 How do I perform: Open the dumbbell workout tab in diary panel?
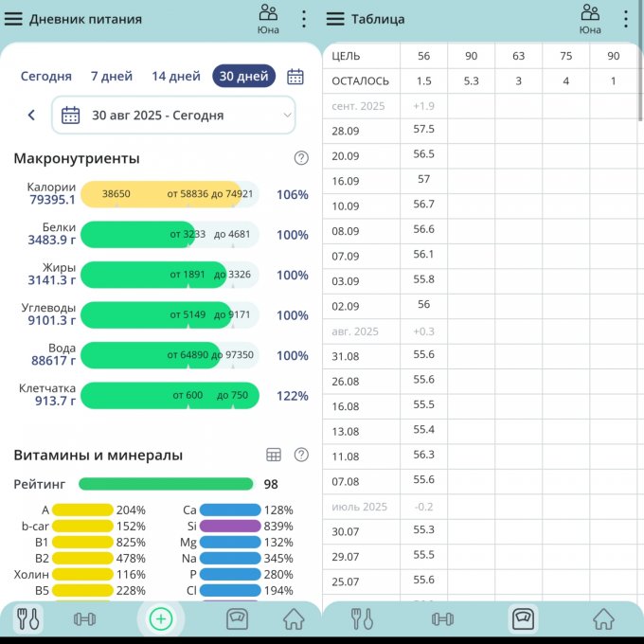pyautogui.click(x=85, y=619)
